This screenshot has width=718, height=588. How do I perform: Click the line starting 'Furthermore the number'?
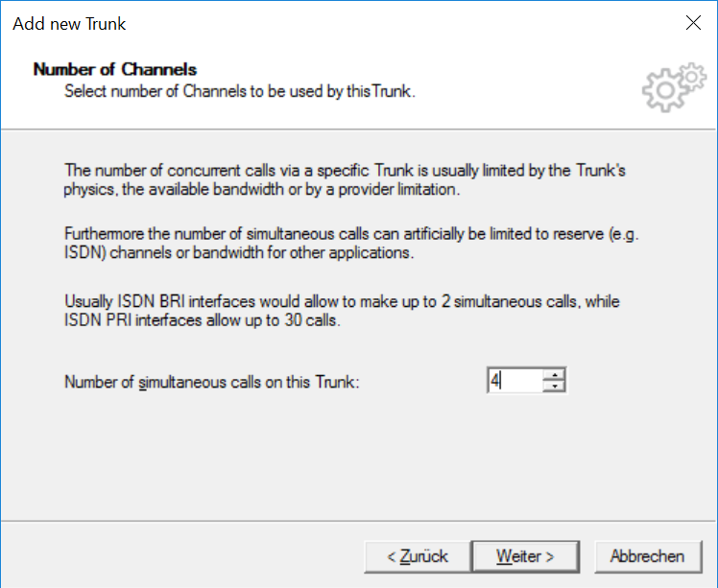click(351, 234)
